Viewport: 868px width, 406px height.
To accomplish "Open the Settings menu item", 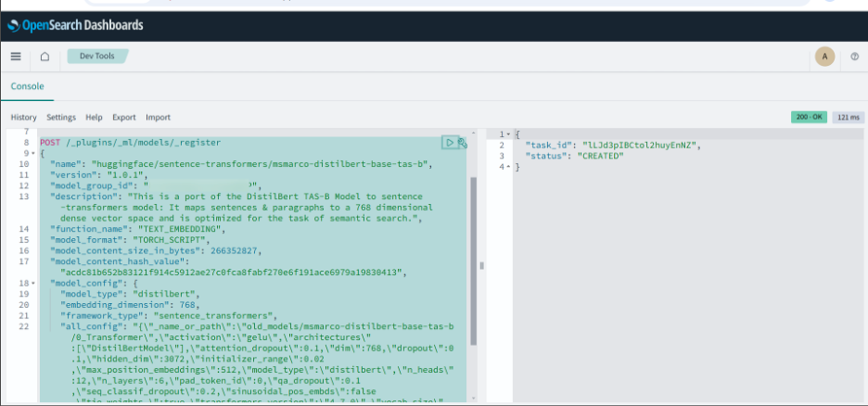I will (61, 118).
